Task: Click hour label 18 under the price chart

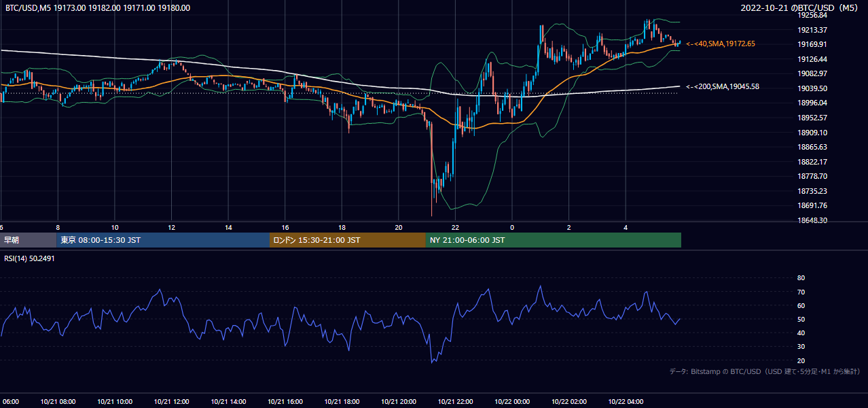Action: 342,227
